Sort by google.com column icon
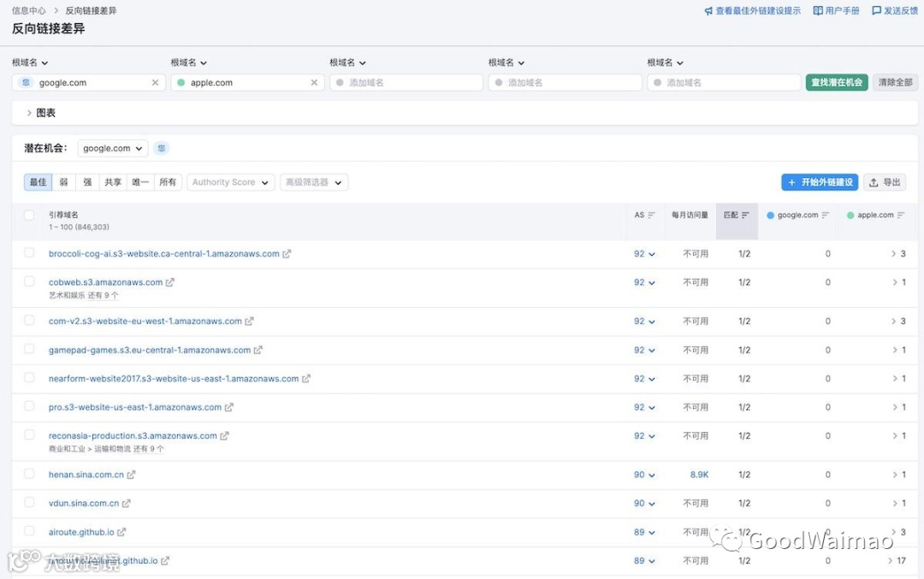This screenshot has width=924, height=579. click(x=825, y=216)
